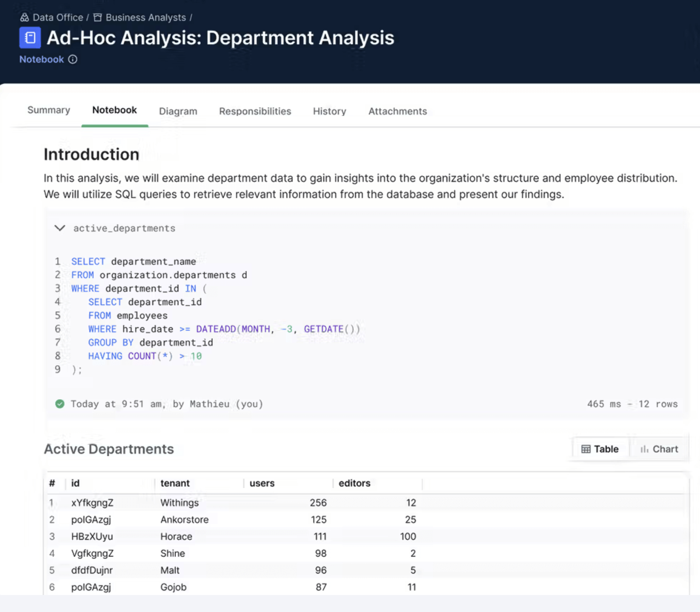Viewport: 700px width, 612px height.
Task: Sort by the users column header
Action: click(x=262, y=483)
